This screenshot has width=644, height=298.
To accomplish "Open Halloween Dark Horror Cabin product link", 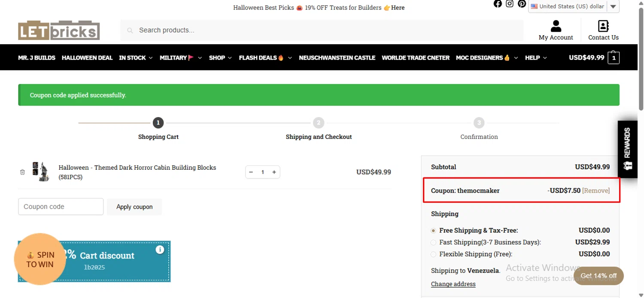I will click(137, 172).
